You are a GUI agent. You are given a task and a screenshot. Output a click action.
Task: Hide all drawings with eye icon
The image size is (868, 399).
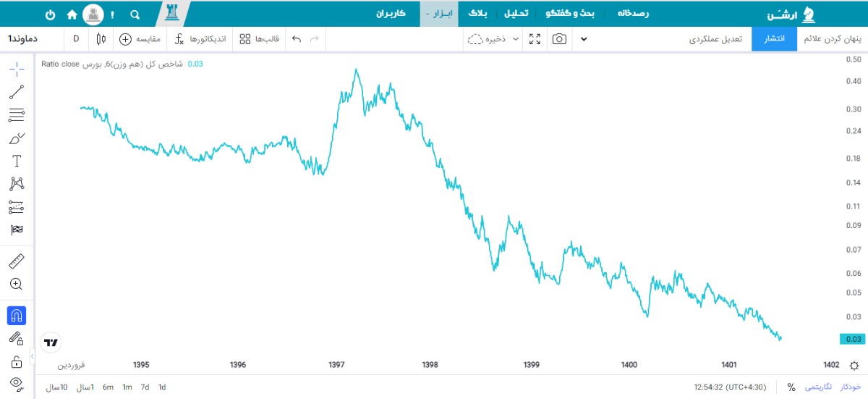coord(17,383)
